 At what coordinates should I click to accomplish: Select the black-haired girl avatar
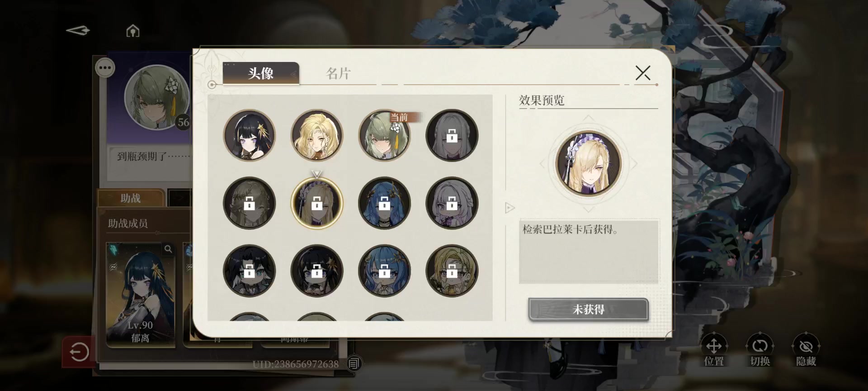249,135
